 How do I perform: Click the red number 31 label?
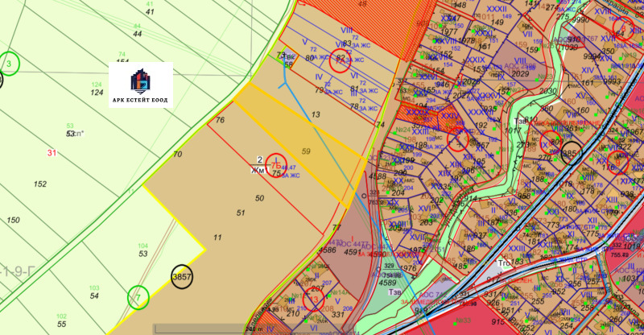(x=52, y=153)
